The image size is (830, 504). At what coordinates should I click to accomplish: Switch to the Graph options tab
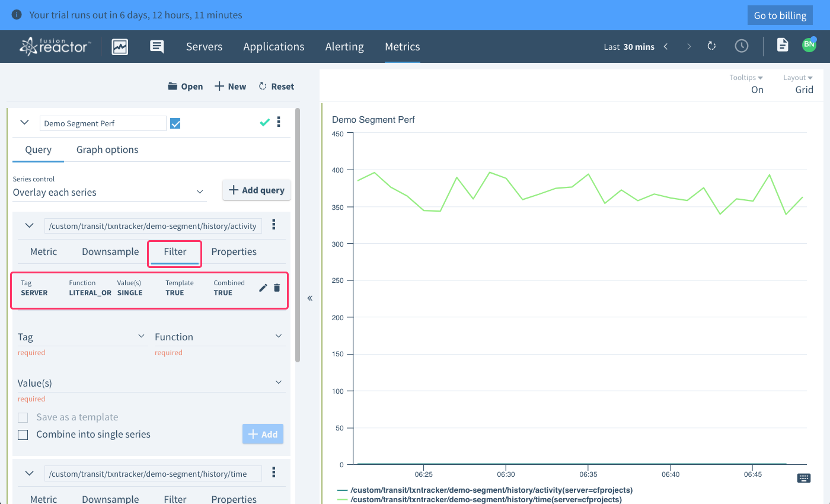tap(107, 150)
